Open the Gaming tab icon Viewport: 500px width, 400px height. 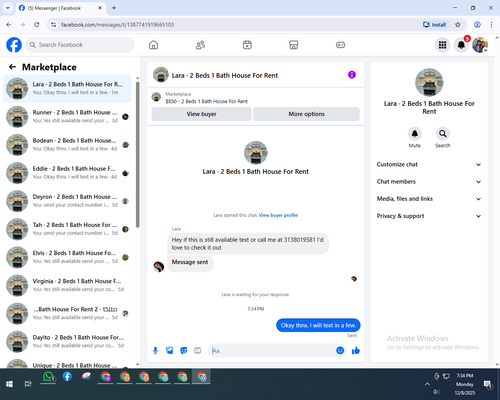[340, 45]
